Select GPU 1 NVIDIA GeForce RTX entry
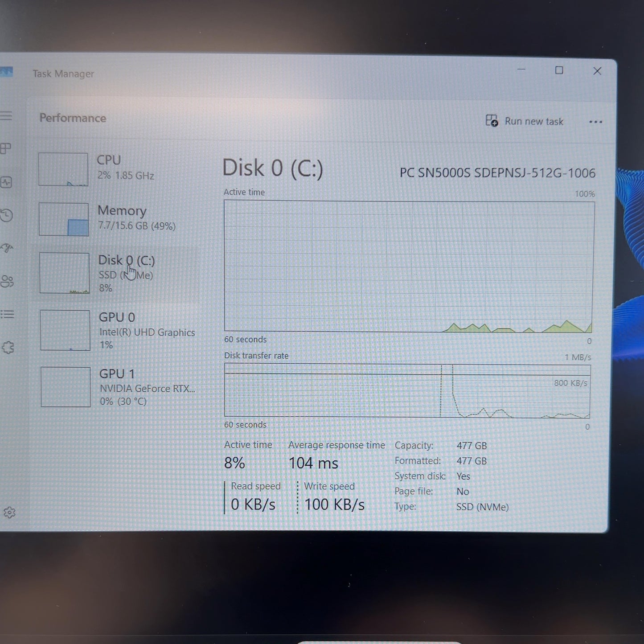 tap(118, 387)
